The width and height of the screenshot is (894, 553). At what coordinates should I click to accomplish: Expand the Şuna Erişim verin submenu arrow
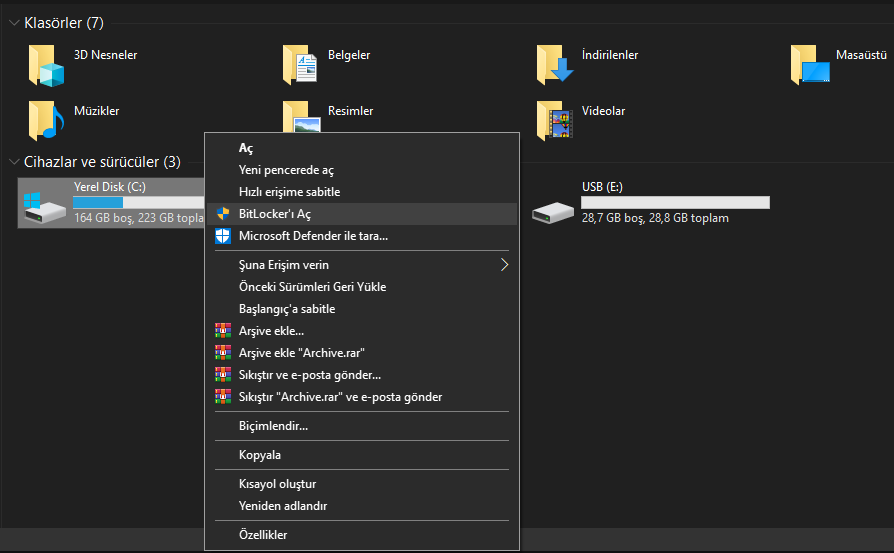(505, 265)
